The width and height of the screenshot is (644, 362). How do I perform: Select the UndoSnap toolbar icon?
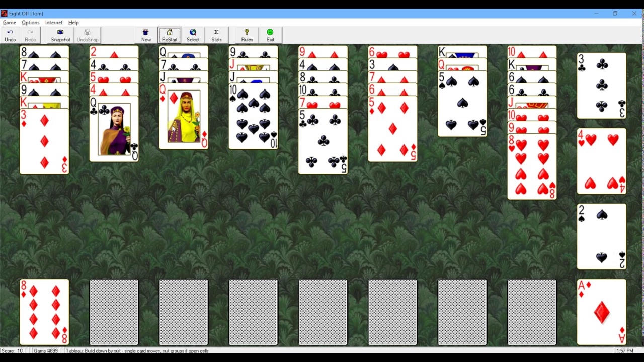click(87, 35)
